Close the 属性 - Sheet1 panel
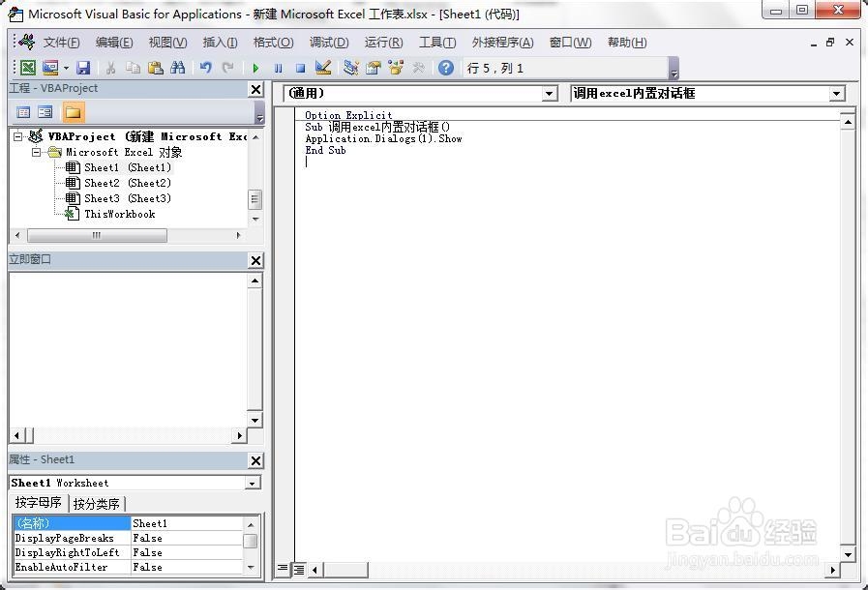 [255, 460]
